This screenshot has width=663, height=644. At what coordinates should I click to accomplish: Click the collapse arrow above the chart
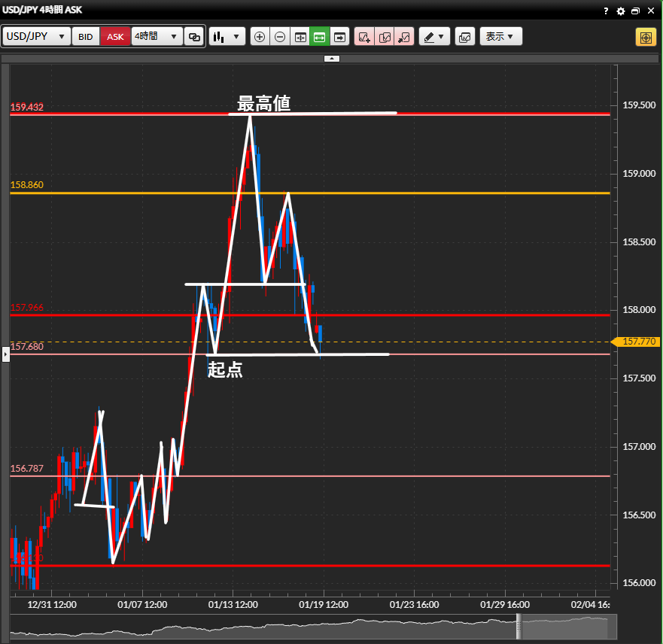coord(332,58)
